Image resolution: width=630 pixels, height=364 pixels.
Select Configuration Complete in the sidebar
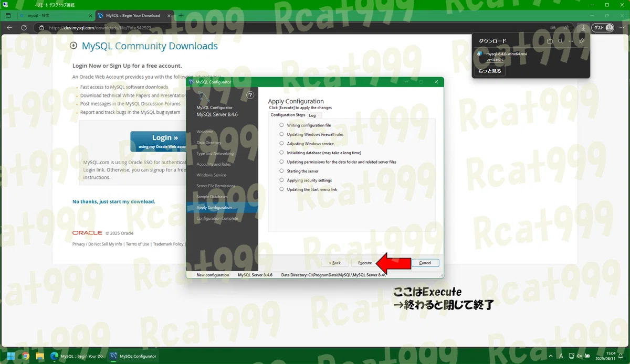click(217, 218)
